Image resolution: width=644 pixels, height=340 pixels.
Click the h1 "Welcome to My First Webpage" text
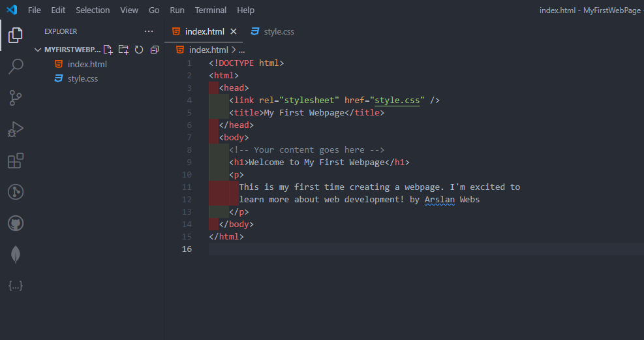point(316,162)
